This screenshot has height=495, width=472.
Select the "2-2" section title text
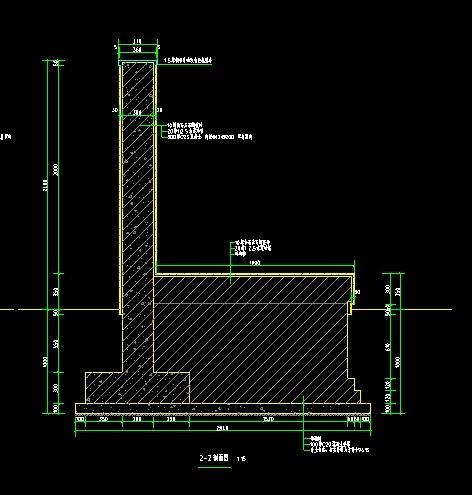pyautogui.click(x=214, y=458)
